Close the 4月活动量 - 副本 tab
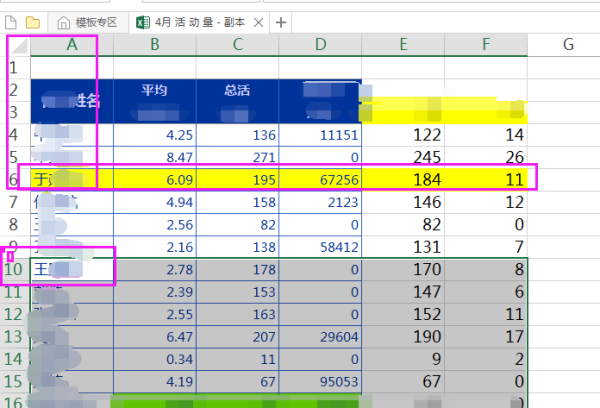Image resolution: width=600 pixels, height=408 pixels. coord(259,21)
